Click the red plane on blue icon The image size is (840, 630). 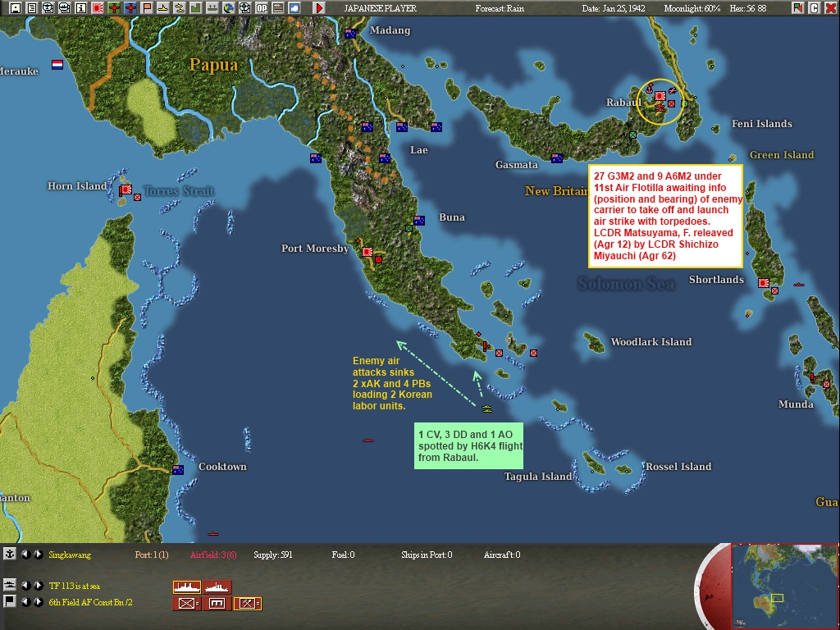coord(130,8)
